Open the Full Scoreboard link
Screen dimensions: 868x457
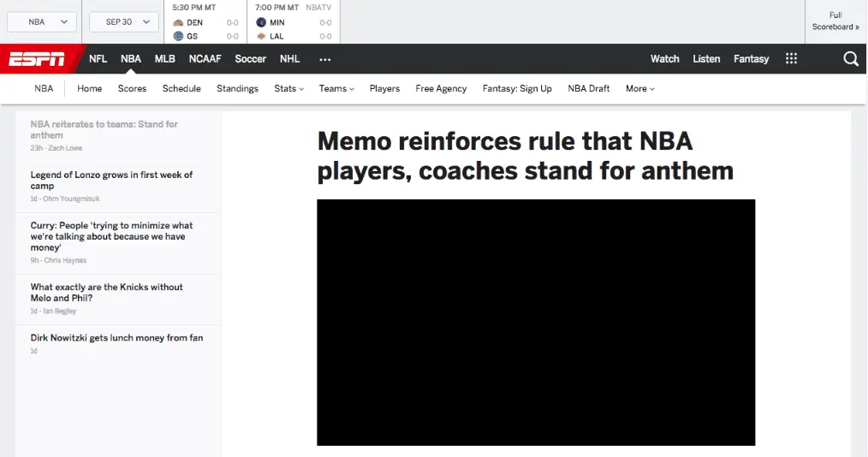(835, 21)
